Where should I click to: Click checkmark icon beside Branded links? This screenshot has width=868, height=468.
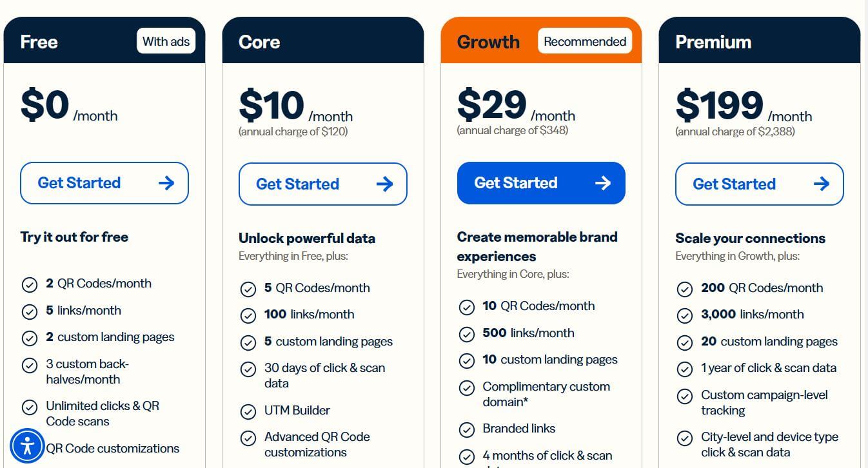pos(466,429)
